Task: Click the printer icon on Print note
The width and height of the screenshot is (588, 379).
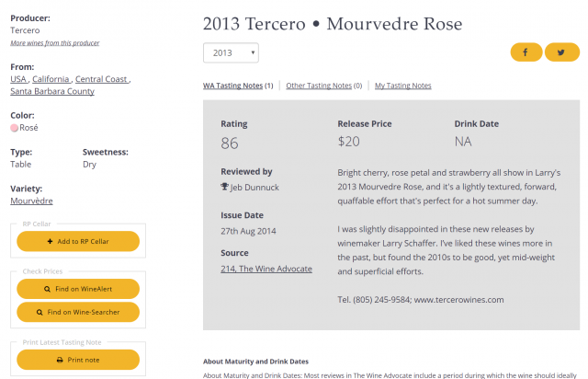Action: coord(60,360)
